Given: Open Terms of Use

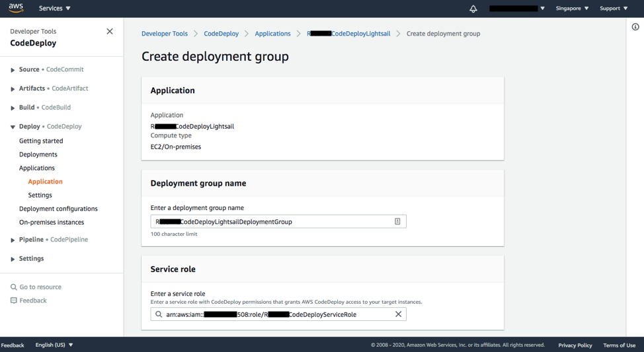Looking at the screenshot, I should (x=619, y=345).
